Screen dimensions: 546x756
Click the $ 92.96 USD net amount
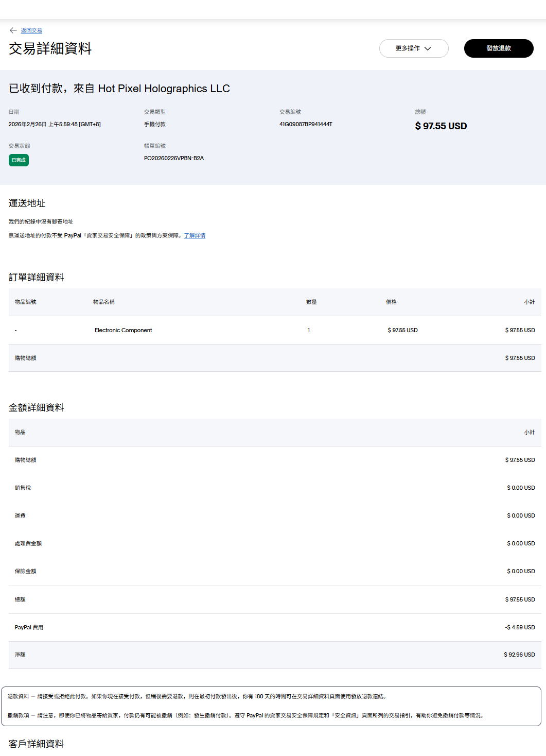click(x=519, y=655)
